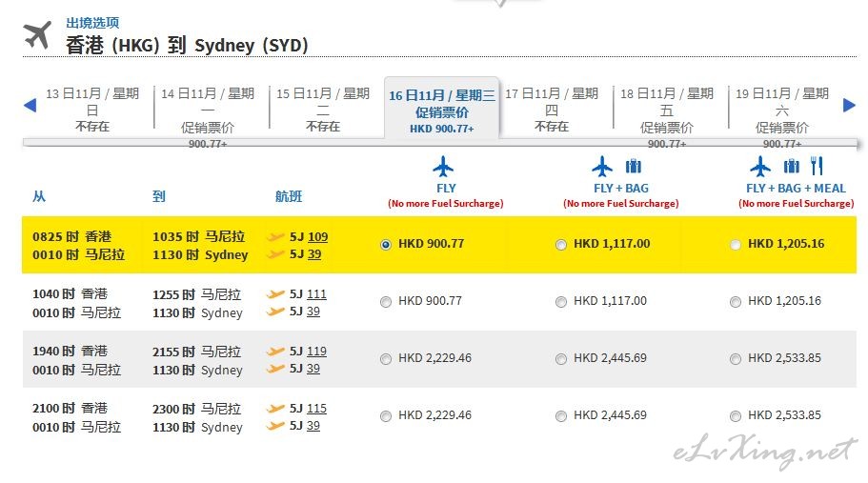Choose the HKD 2,229.46 fare for the 1940 flight
Screen dimensions: 868x483
[x=385, y=359]
